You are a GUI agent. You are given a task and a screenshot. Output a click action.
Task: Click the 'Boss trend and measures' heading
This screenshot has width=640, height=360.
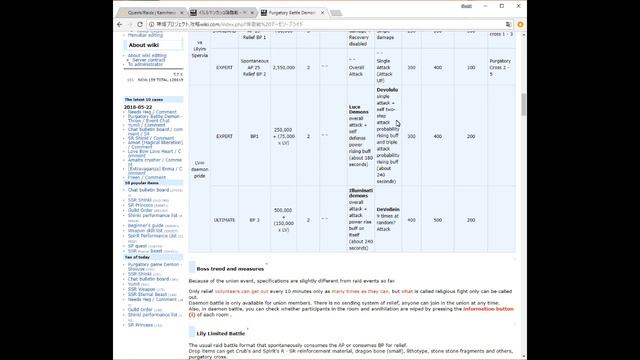pyautogui.click(x=230, y=269)
